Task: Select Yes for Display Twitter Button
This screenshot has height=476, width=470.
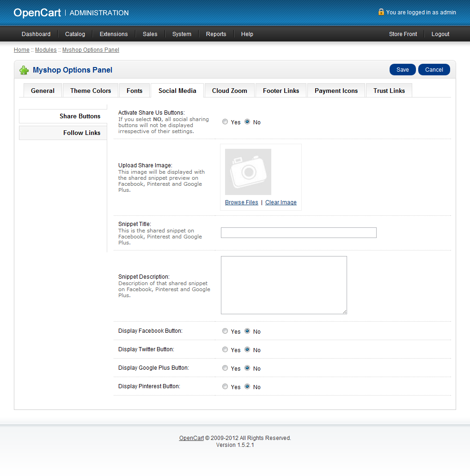Action: [x=225, y=349]
